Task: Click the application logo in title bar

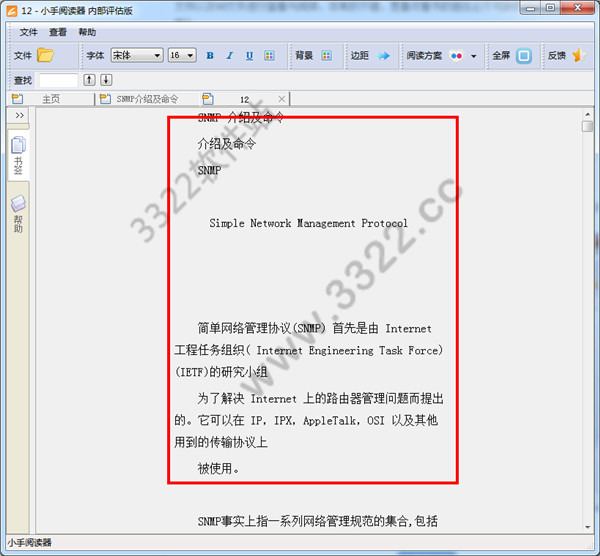Action: (x=12, y=11)
